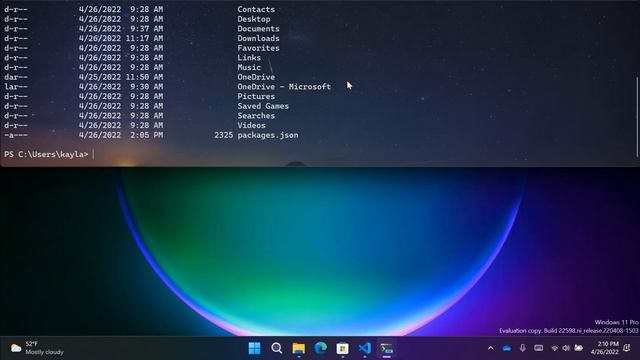
Task: Open the weather widget showing 52°F
Action: tap(37, 348)
